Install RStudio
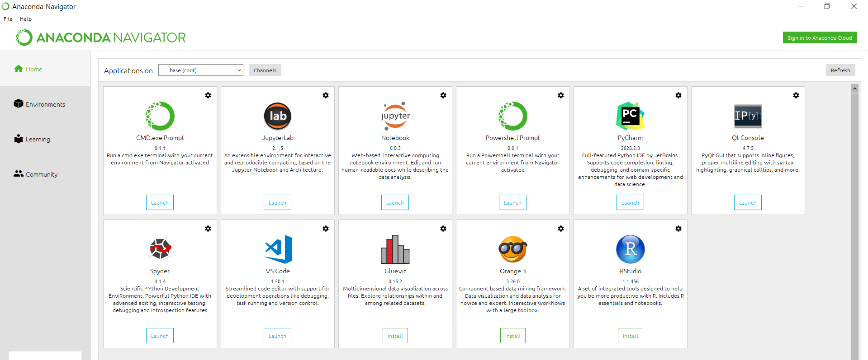Viewport: 868px width, 360px height. pyautogui.click(x=631, y=336)
